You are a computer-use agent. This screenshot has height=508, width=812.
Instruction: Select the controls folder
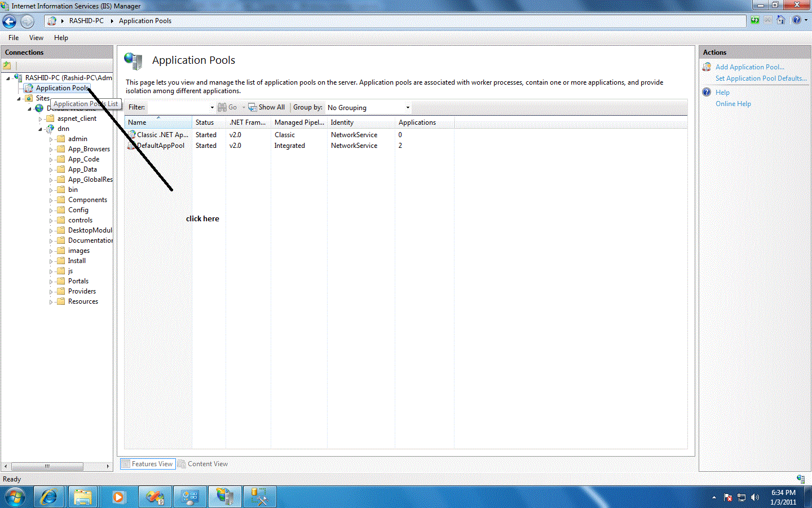(x=80, y=220)
